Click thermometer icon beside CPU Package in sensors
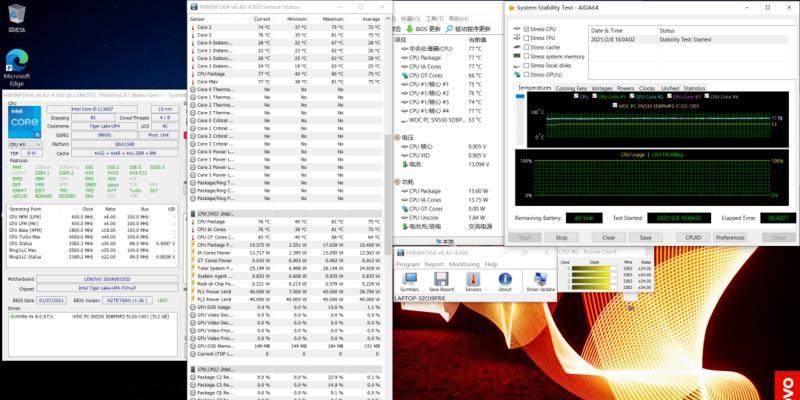800x400 pixels. [192, 74]
